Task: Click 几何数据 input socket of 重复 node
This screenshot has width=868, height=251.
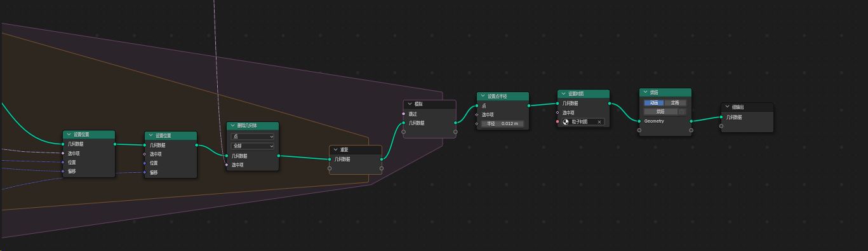Action: pyautogui.click(x=330, y=159)
